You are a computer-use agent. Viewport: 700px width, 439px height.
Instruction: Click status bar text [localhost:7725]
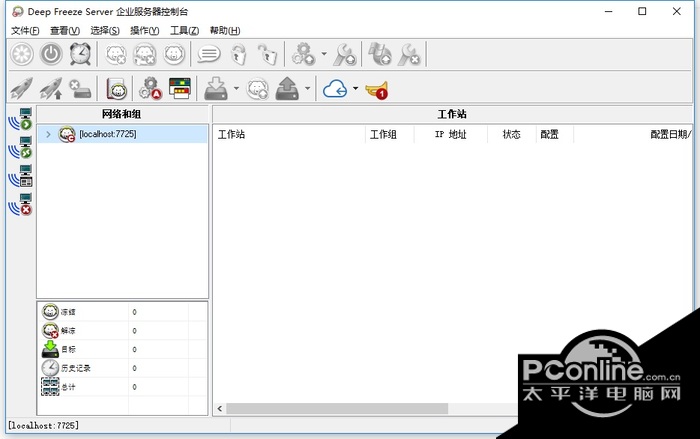pyautogui.click(x=44, y=425)
